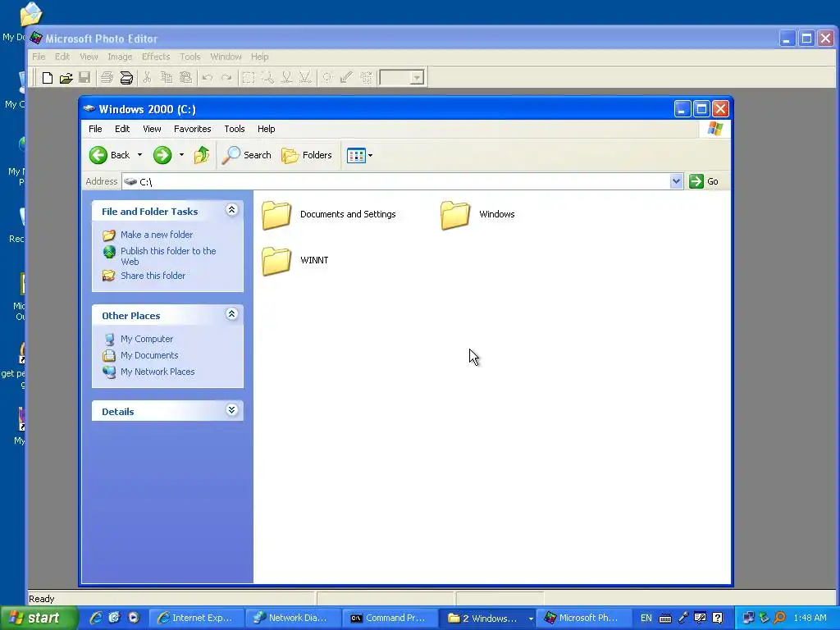Viewport: 840px width, 630px height.
Task: Click the Image Balance sun icon in Photo Editor
Action: click(x=326, y=78)
